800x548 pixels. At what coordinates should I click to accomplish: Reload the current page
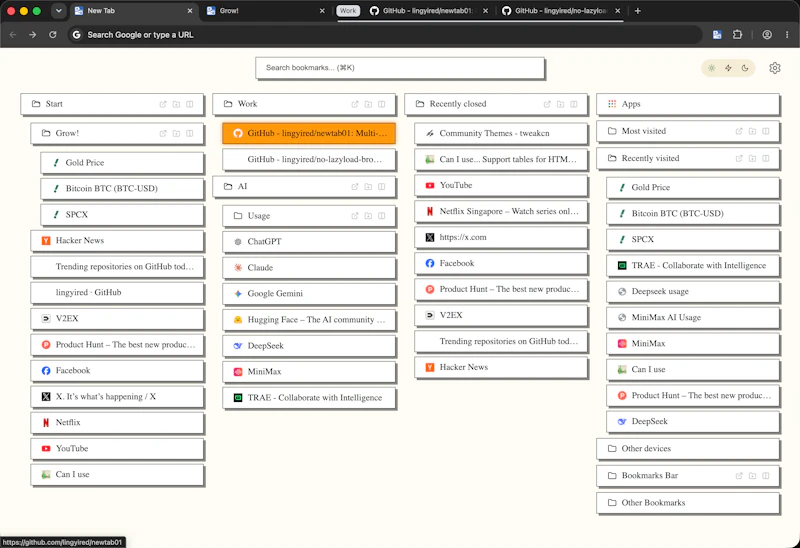[53, 35]
